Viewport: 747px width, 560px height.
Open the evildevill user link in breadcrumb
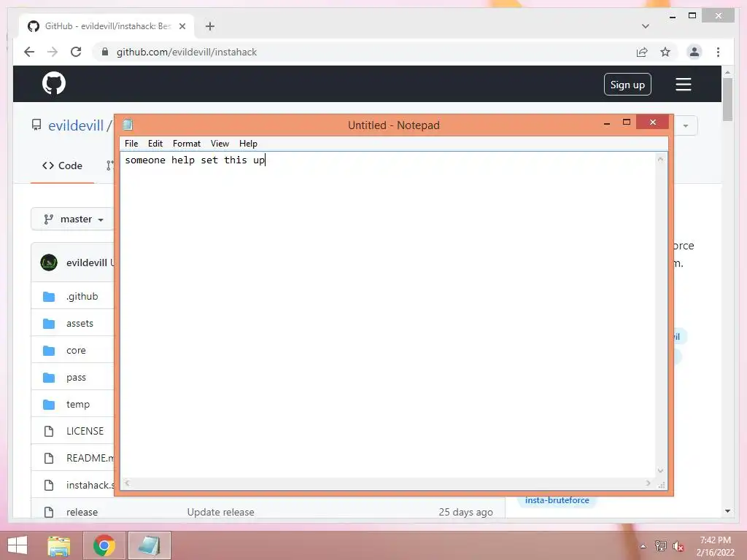point(76,125)
